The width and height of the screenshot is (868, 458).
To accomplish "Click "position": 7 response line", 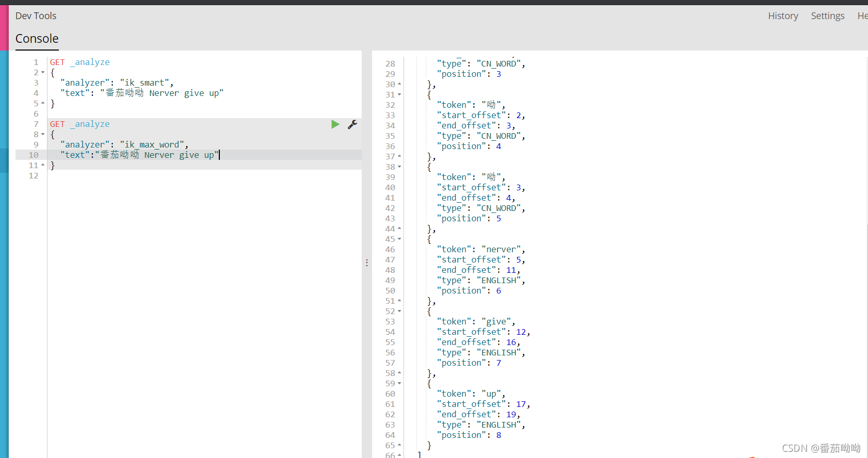I will click(x=469, y=363).
